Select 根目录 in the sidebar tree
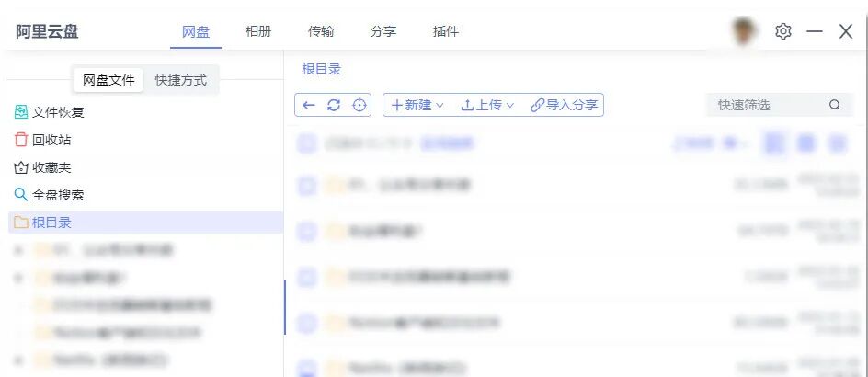Screen dimensions: 868x377 [145, 223]
